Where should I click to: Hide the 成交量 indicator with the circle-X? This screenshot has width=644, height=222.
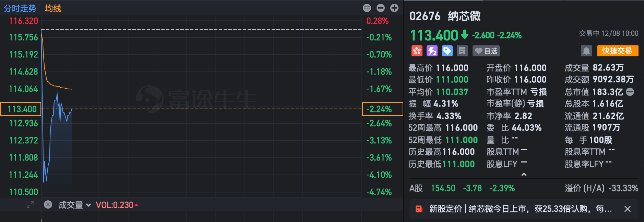tap(48, 204)
